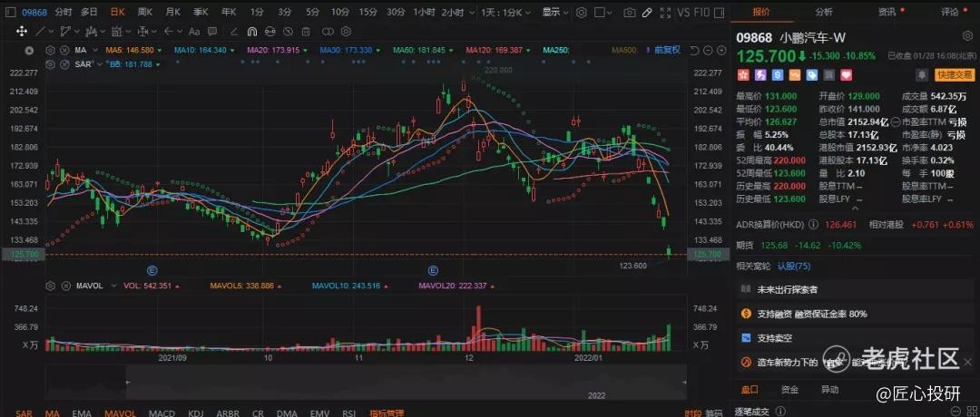Open the 分析 analysis tab
The image size is (980, 417).
tap(824, 12)
